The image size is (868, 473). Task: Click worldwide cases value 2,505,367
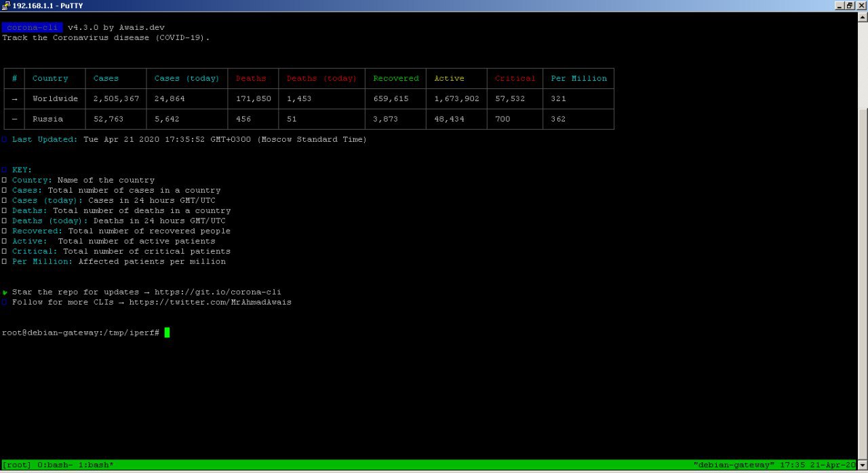116,99
